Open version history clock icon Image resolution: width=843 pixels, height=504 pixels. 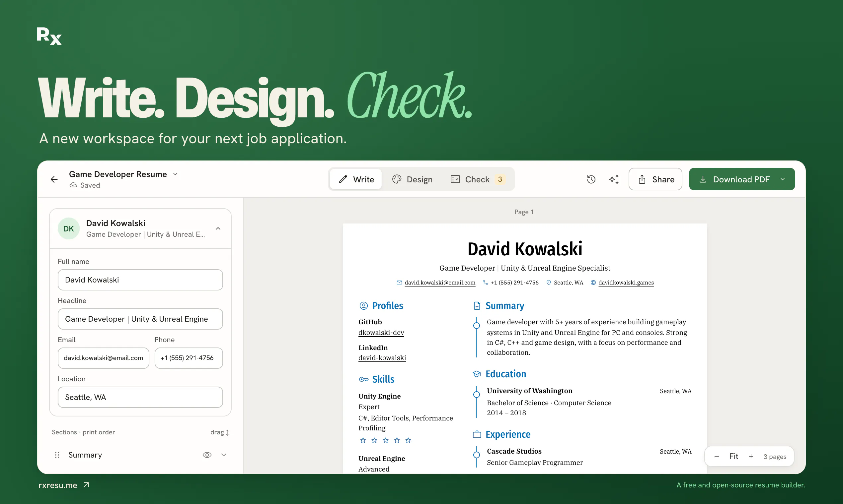coord(591,179)
